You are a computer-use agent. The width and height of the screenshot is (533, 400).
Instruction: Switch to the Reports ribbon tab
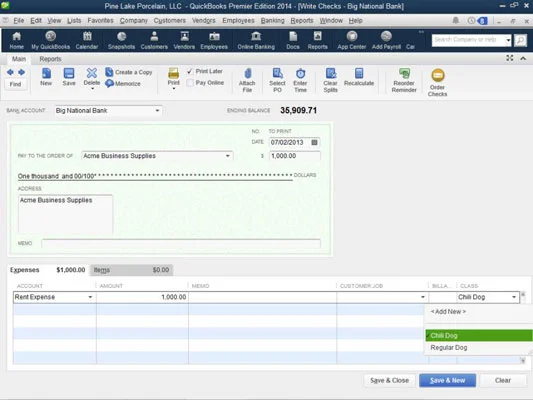(50, 59)
